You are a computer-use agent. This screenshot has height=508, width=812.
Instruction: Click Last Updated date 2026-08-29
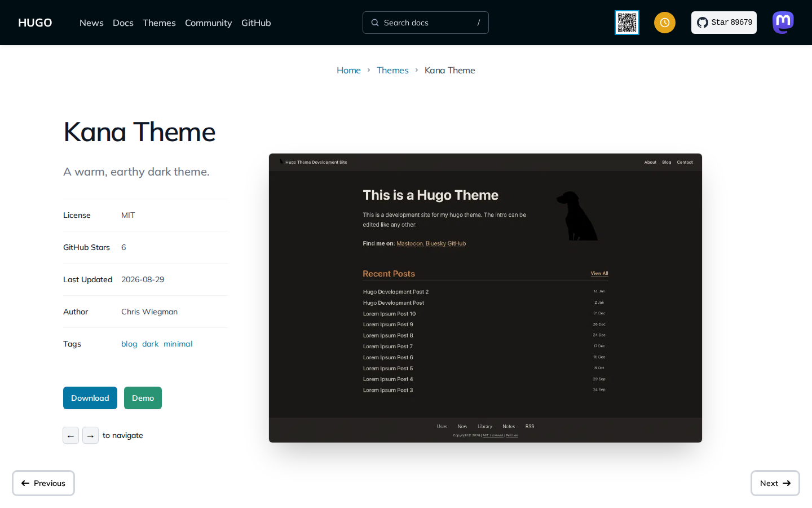tap(143, 279)
